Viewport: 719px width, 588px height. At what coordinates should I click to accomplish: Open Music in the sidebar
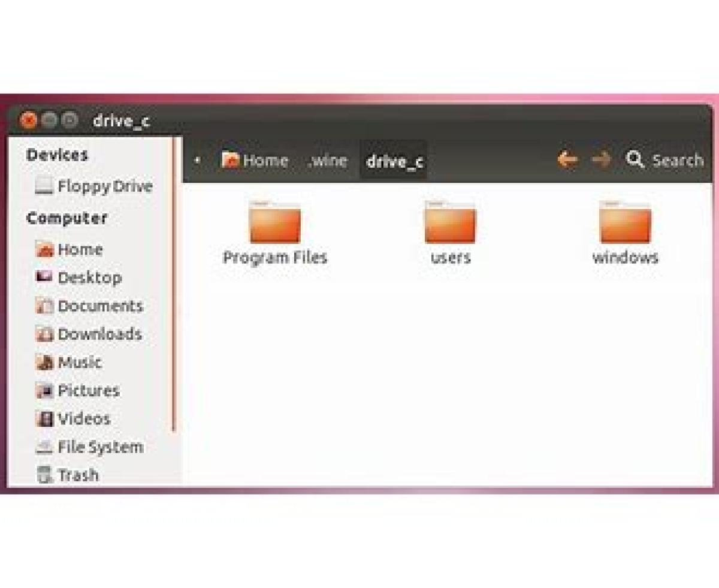pyautogui.click(x=68, y=362)
